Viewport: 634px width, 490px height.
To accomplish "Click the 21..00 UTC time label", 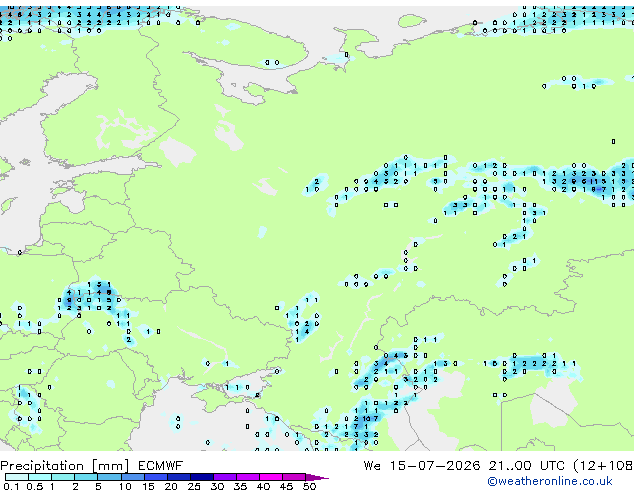I will [526, 466].
